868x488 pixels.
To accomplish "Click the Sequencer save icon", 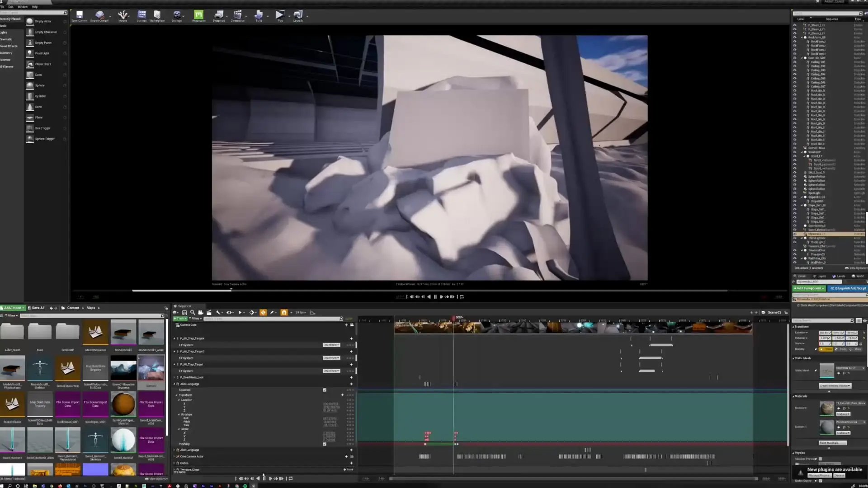I will pyautogui.click(x=184, y=313).
